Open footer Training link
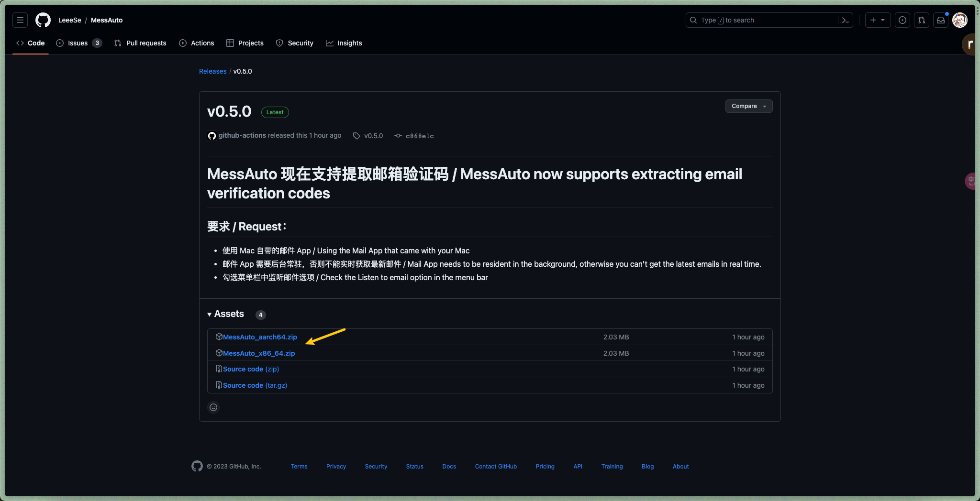 click(612, 467)
